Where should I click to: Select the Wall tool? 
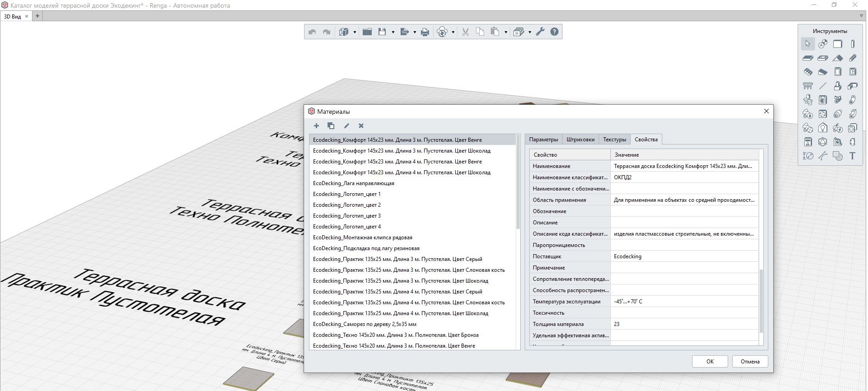[x=838, y=44]
